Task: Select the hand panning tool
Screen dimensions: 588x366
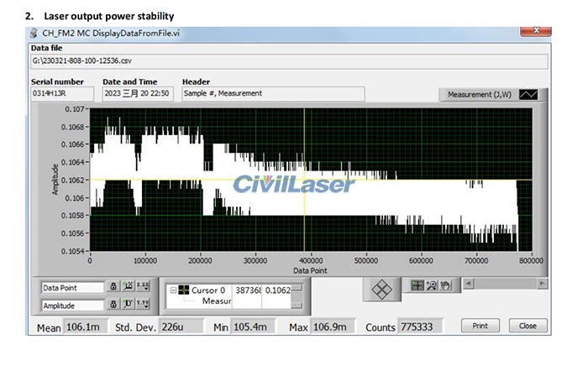Action: [444, 285]
